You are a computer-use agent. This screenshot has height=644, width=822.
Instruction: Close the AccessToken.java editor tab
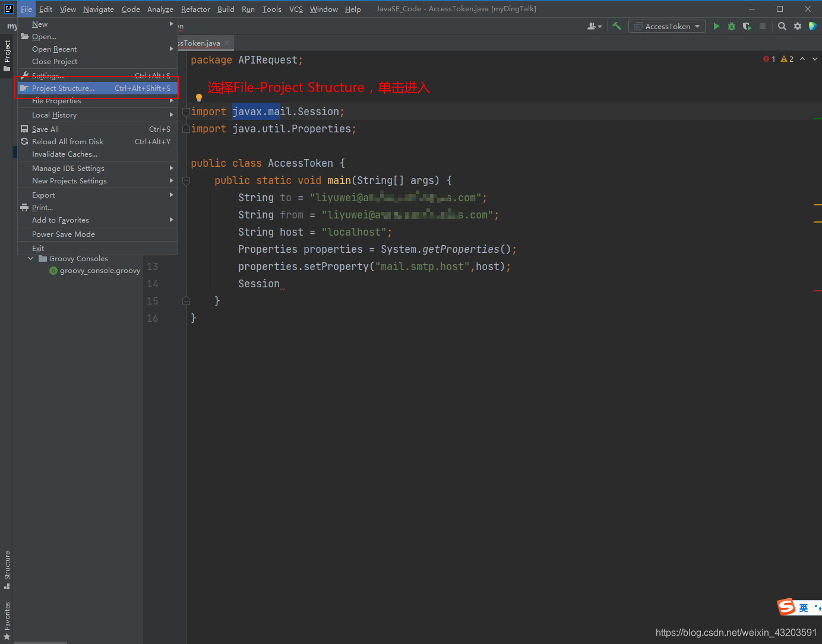point(227,43)
